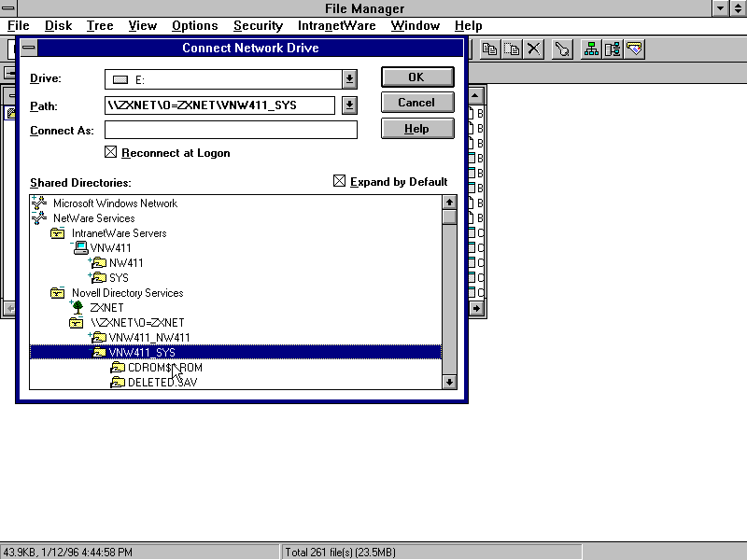Viewport: 747px width, 560px height.
Task: Click File Manager file list scroll-up arrow
Action: click(475, 96)
